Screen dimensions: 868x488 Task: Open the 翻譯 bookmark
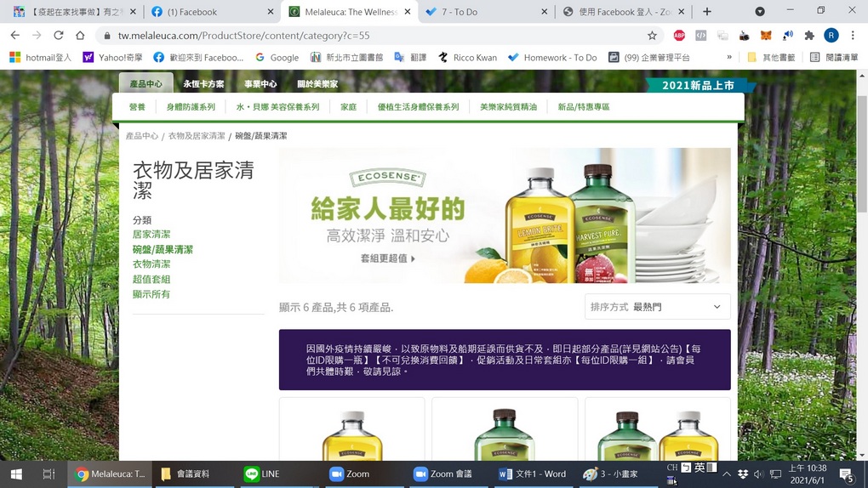pyautogui.click(x=410, y=58)
